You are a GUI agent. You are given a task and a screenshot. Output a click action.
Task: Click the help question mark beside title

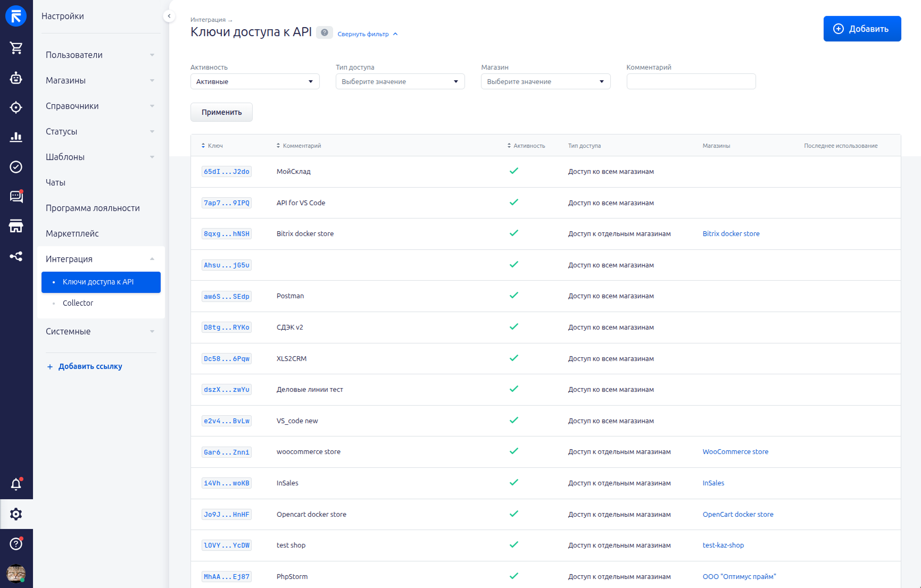[x=324, y=32]
